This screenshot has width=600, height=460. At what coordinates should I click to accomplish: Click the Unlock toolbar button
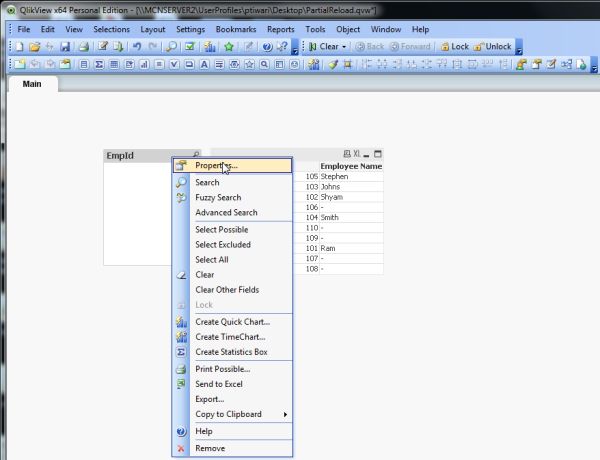click(492, 47)
